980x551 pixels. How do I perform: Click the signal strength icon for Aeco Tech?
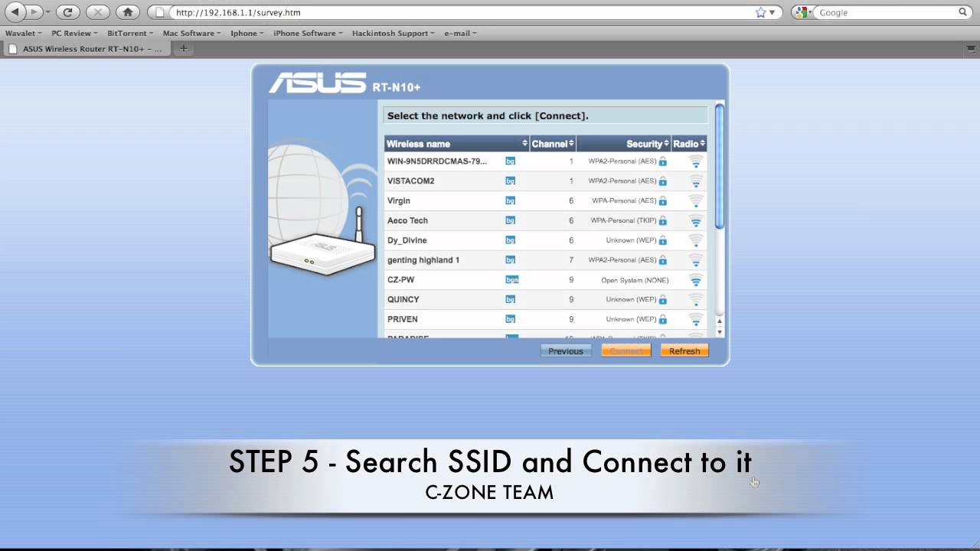[x=695, y=220]
